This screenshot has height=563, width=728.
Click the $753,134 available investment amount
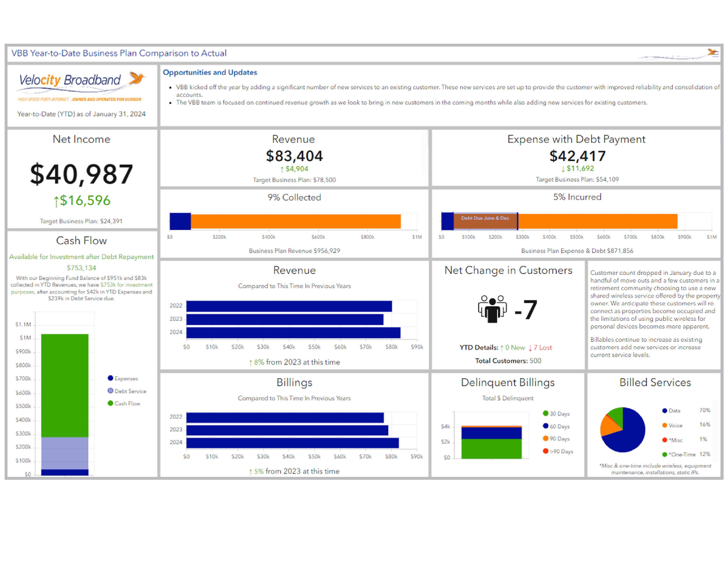81,268
